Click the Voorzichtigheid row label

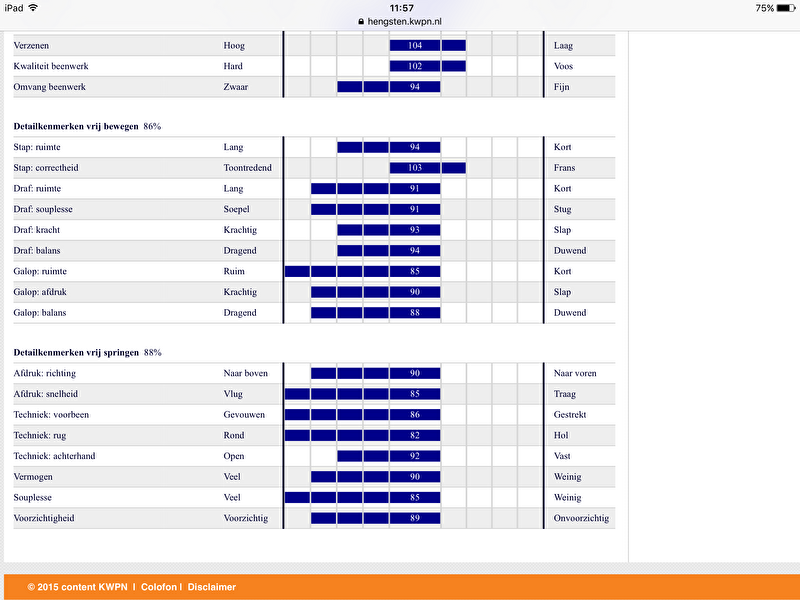pos(44,518)
